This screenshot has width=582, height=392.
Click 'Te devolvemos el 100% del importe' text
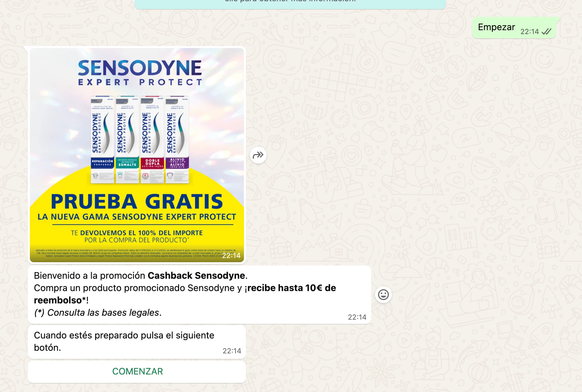click(137, 233)
